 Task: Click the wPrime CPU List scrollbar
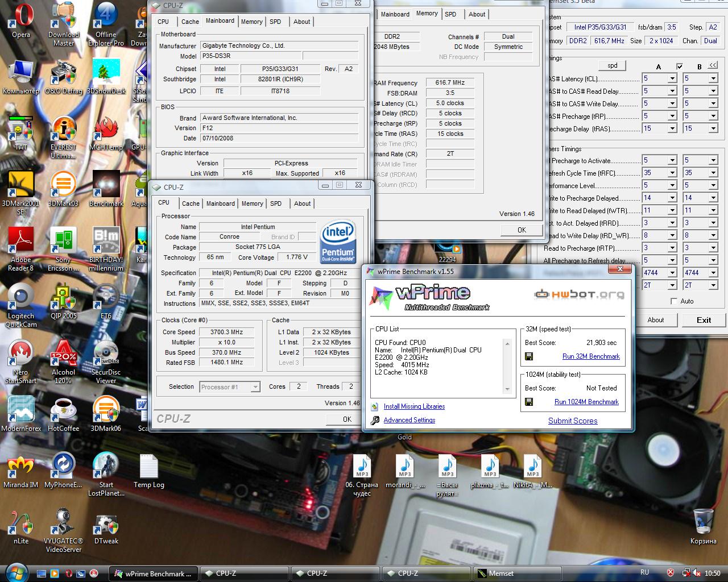(x=507, y=366)
